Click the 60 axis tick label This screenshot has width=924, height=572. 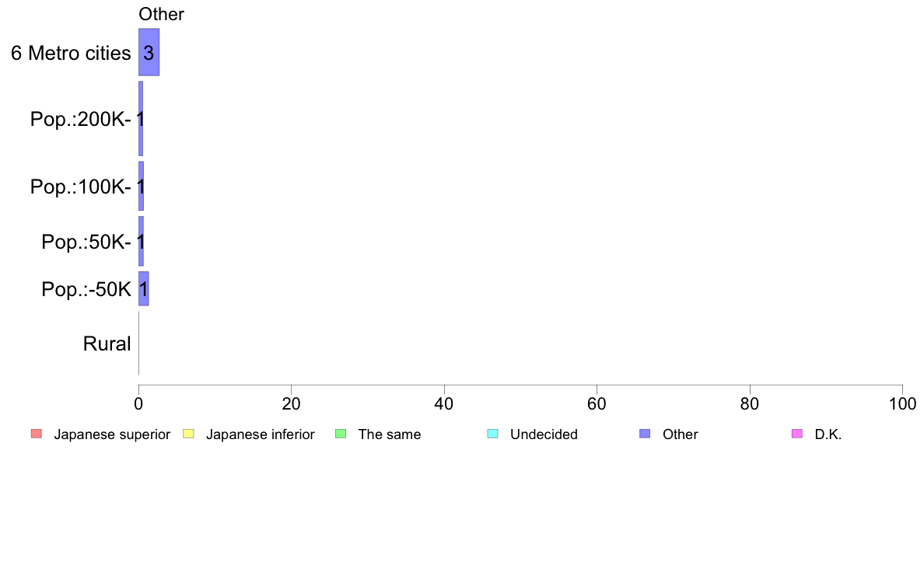coord(597,403)
